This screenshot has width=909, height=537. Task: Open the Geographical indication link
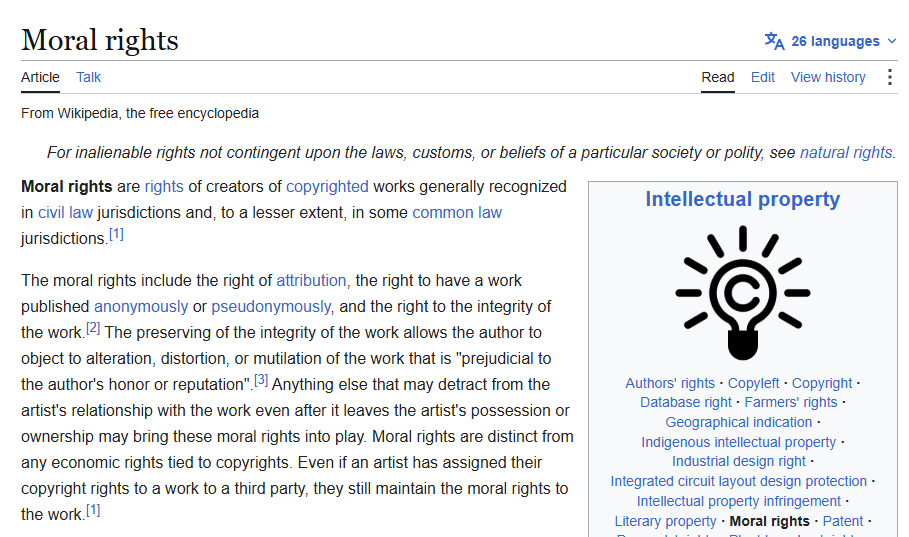[739, 422]
